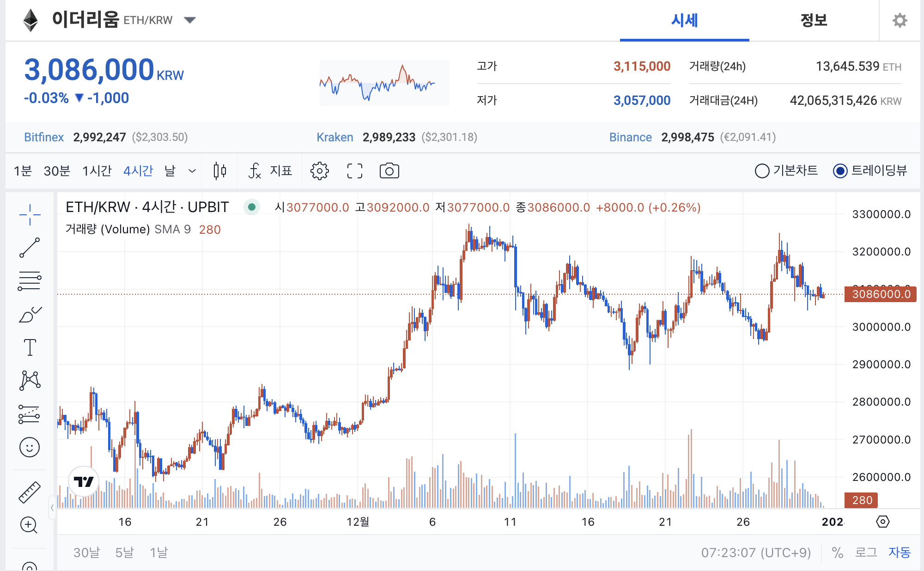The height and width of the screenshot is (571, 924).
Task: Enter fullscreen chart mode
Action: pyautogui.click(x=354, y=171)
